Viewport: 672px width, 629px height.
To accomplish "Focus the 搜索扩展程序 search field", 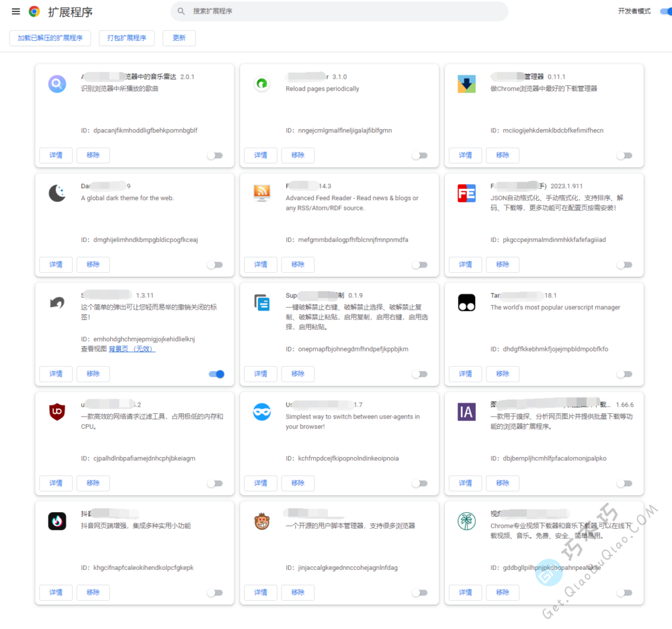I will pyautogui.click(x=341, y=11).
